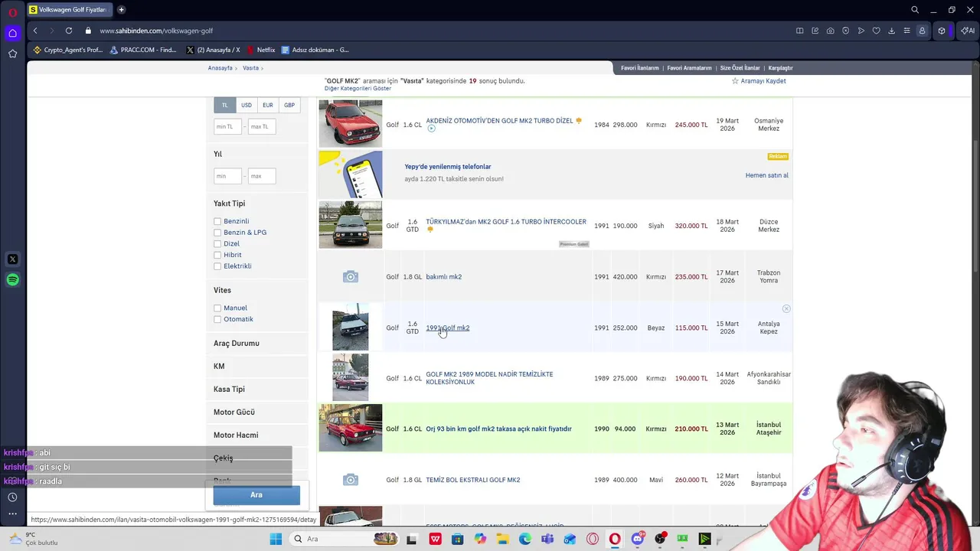Check the Benzinli fuel type
The height and width of the screenshot is (551, 980).
pos(217,221)
